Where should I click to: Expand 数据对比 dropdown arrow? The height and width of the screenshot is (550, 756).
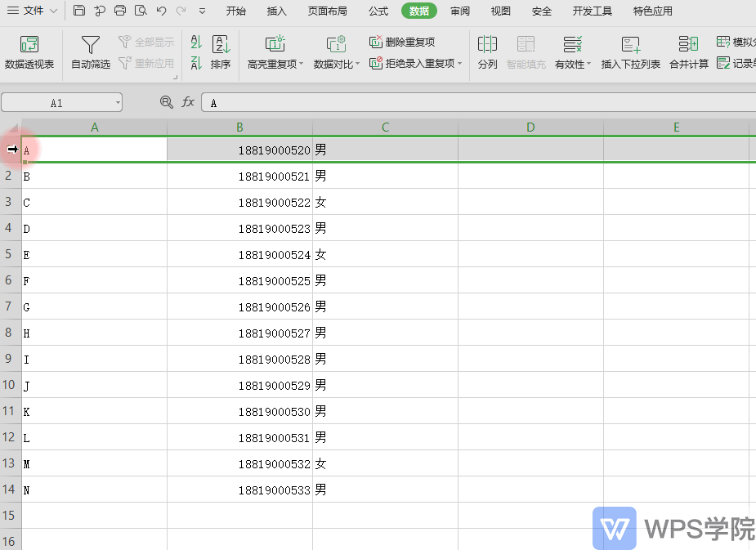[x=357, y=64]
